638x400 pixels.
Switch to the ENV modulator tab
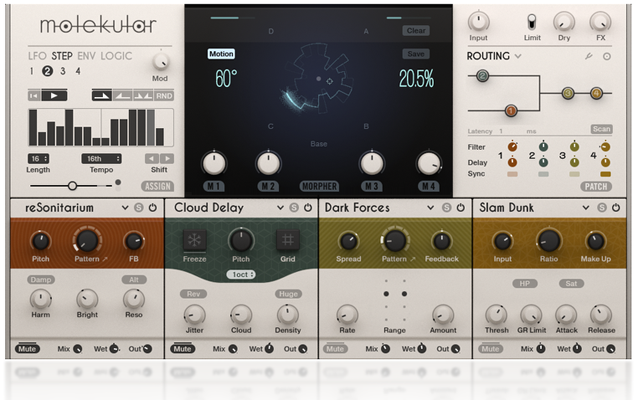86,56
